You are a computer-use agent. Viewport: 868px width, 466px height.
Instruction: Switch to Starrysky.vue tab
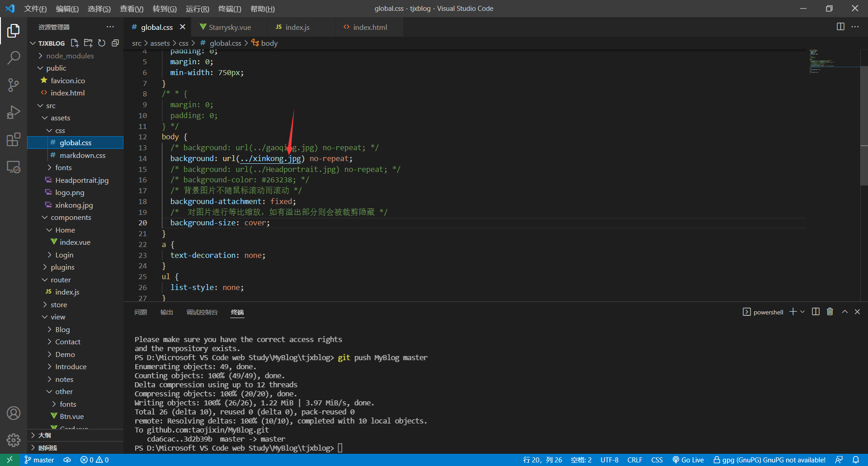230,27
